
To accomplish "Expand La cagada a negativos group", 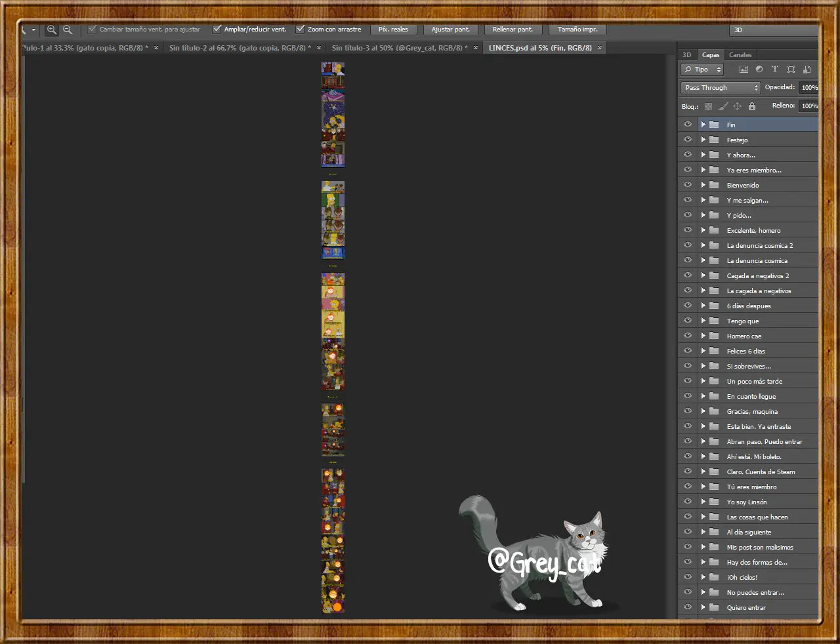I will pyautogui.click(x=703, y=291).
